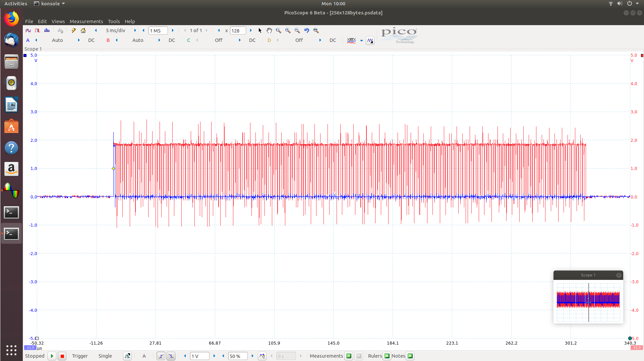Open the 5 ms/div timebase dropdown

click(x=115, y=31)
